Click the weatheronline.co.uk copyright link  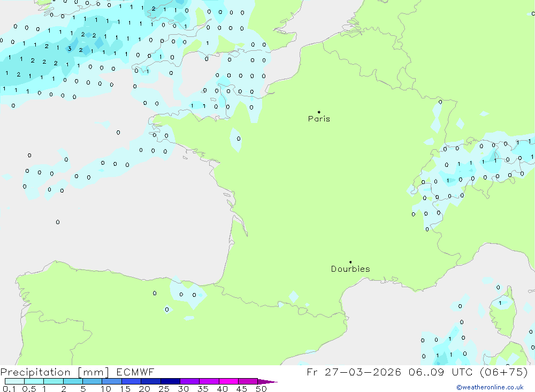coord(490,387)
